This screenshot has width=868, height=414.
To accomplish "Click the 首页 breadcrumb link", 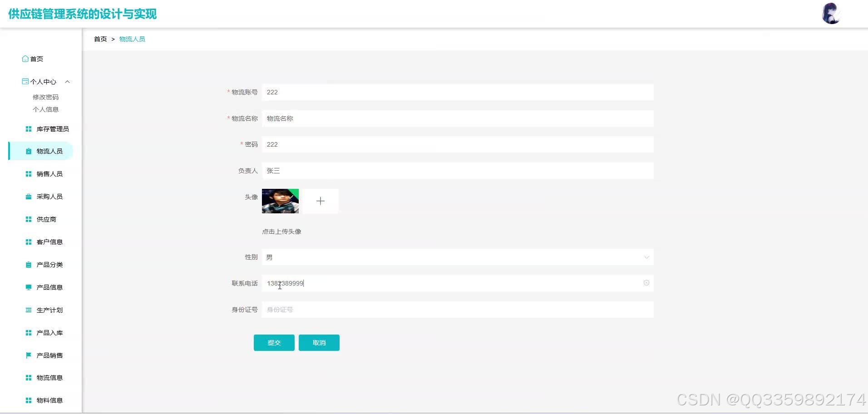I will tap(100, 39).
